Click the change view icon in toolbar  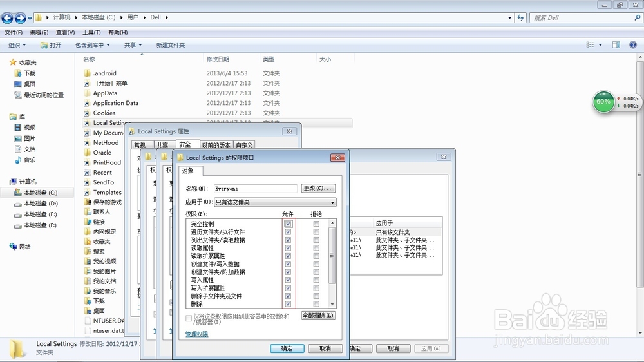[590, 45]
